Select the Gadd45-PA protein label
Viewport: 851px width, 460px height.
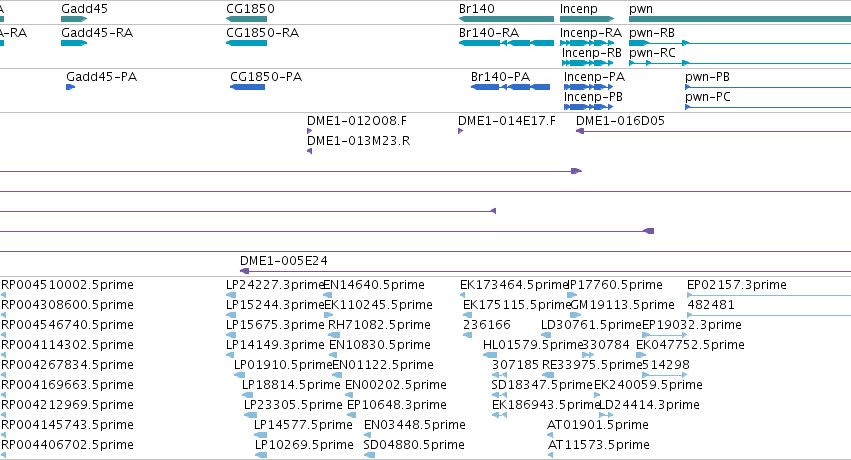(101, 77)
